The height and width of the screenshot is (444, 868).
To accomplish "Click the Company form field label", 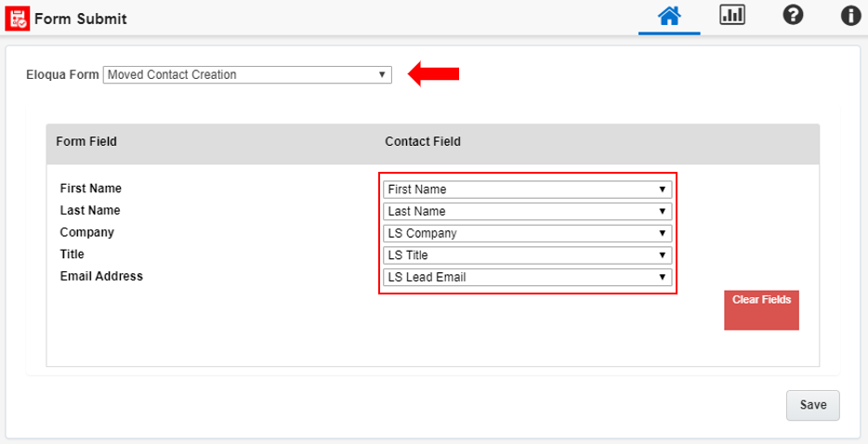I will (x=87, y=232).
